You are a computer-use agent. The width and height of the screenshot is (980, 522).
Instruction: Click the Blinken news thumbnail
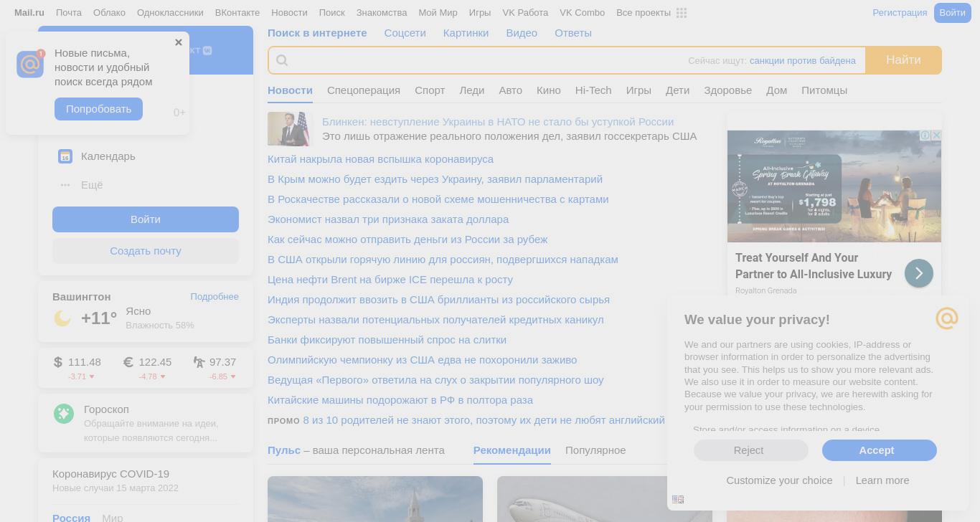tap(291, 129)
